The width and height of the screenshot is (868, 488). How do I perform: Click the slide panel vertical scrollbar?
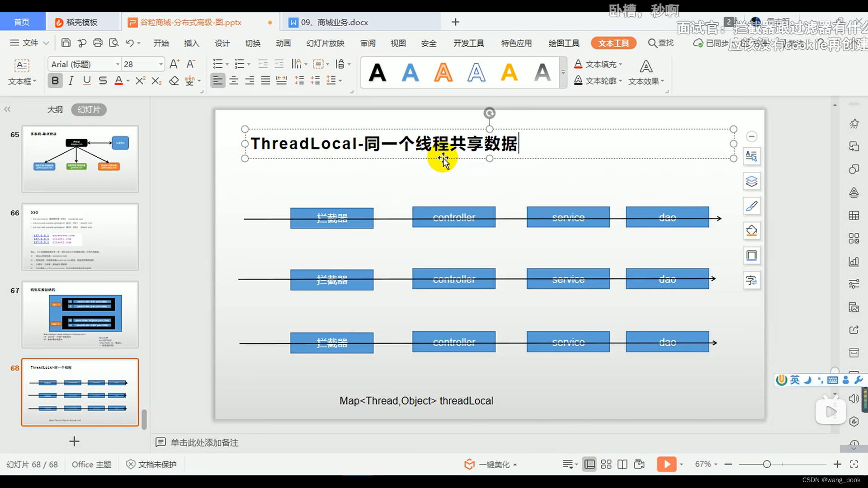[144, 419]
